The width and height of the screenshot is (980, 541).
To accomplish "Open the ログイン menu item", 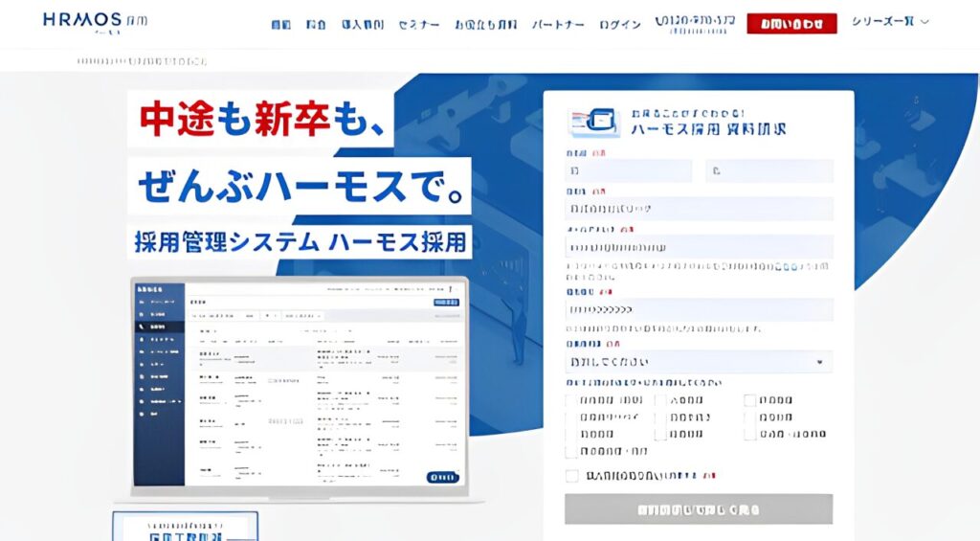I will 620,24.
